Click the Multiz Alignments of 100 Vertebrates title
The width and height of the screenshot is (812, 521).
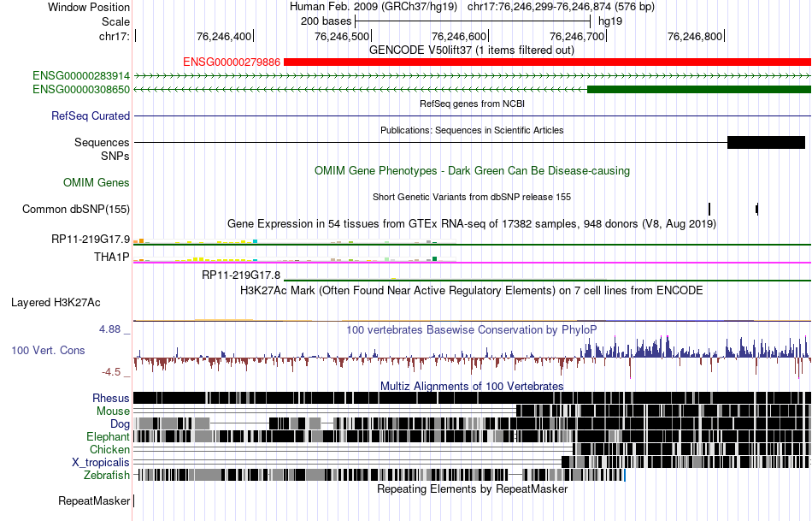point(472,386)
